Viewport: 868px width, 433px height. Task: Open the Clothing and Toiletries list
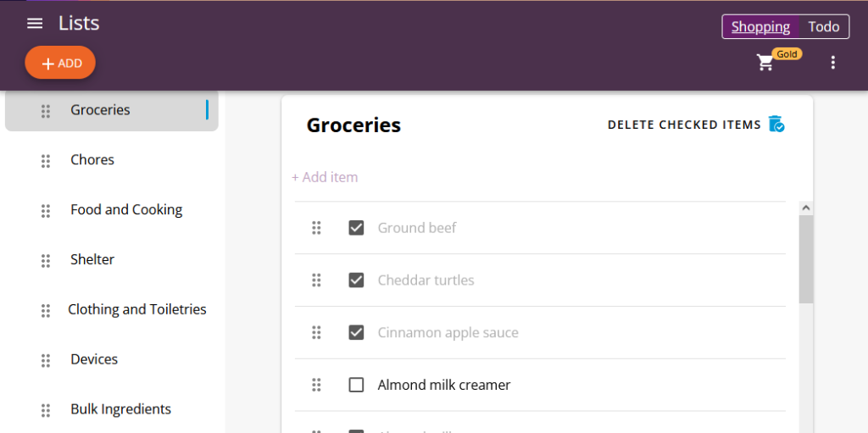point(137,310)
